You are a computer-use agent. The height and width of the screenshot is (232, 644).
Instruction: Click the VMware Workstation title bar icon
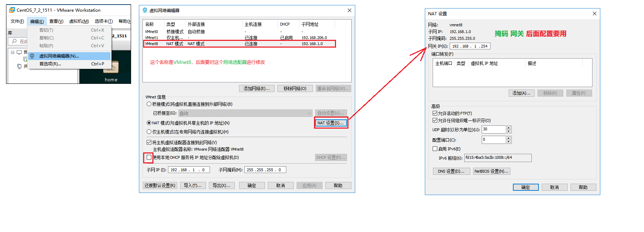pyautogui.click(x=12, y=10)
